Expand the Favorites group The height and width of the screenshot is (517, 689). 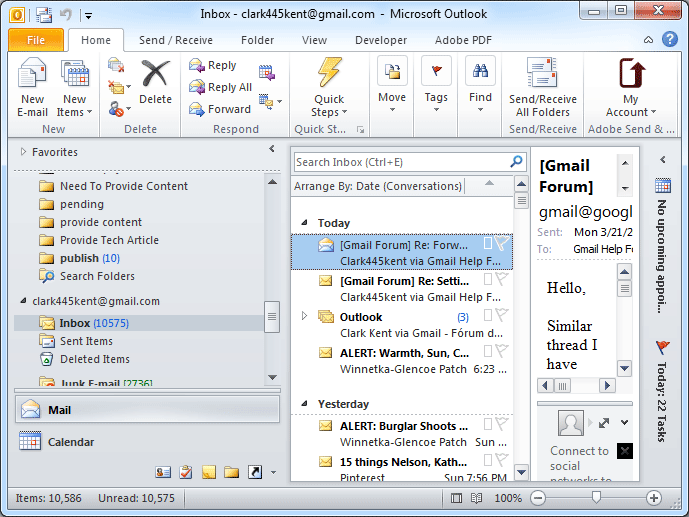23,152
